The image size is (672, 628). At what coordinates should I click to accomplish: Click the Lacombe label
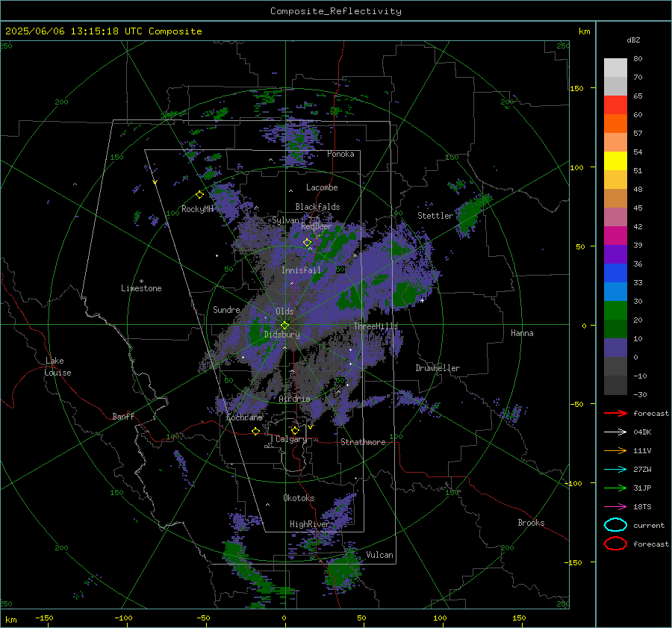tap(322, 187)
